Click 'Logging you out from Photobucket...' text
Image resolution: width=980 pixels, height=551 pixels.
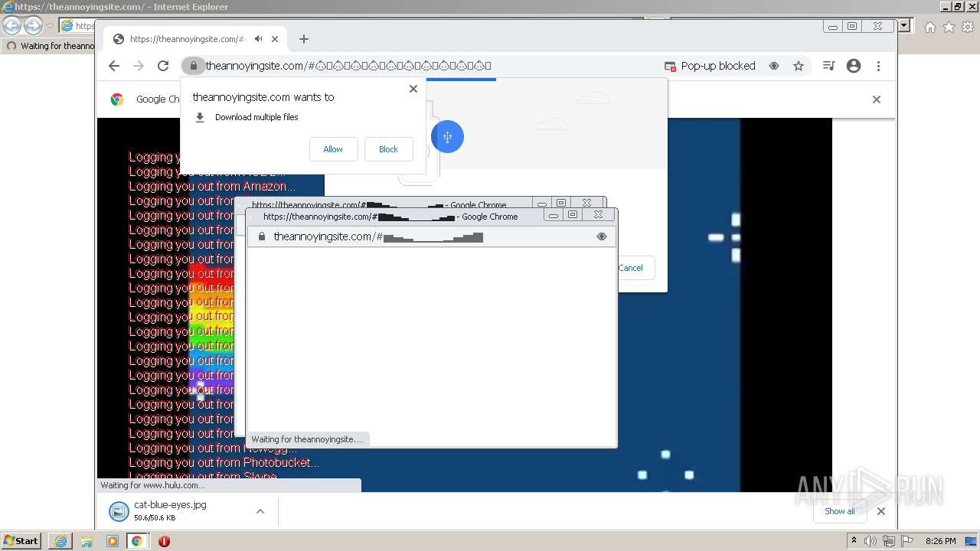224,462
